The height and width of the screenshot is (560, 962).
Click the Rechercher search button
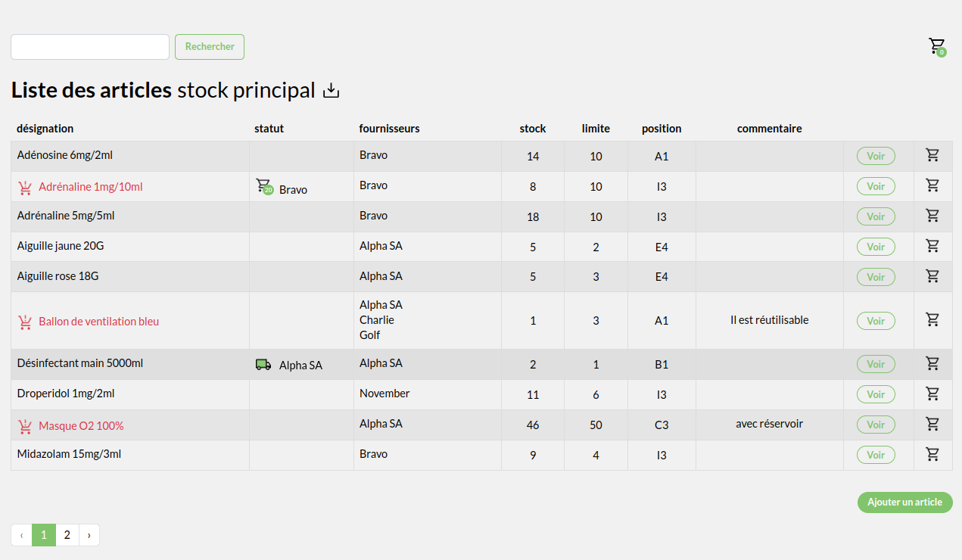tap(210, 47)
